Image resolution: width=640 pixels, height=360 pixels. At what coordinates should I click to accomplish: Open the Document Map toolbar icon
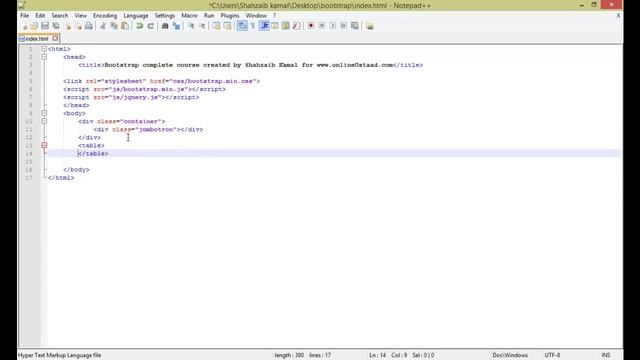[x=286, y=26]
